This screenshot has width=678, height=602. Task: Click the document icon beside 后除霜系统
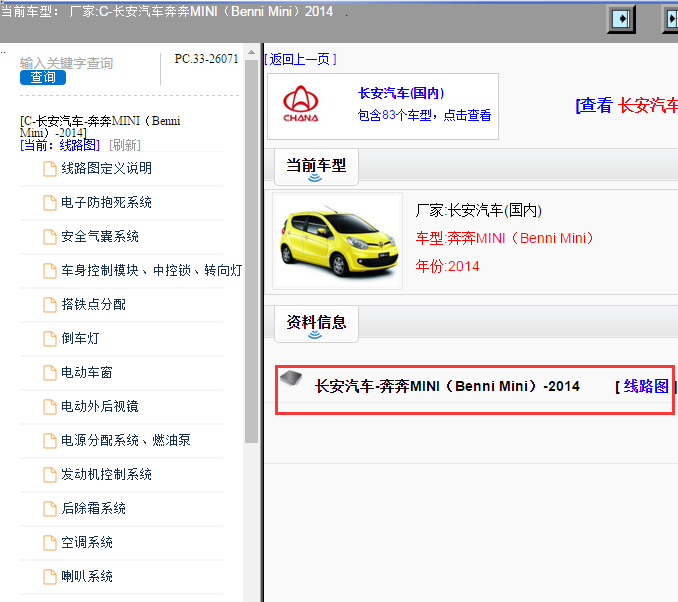click(x=50, y=509)
